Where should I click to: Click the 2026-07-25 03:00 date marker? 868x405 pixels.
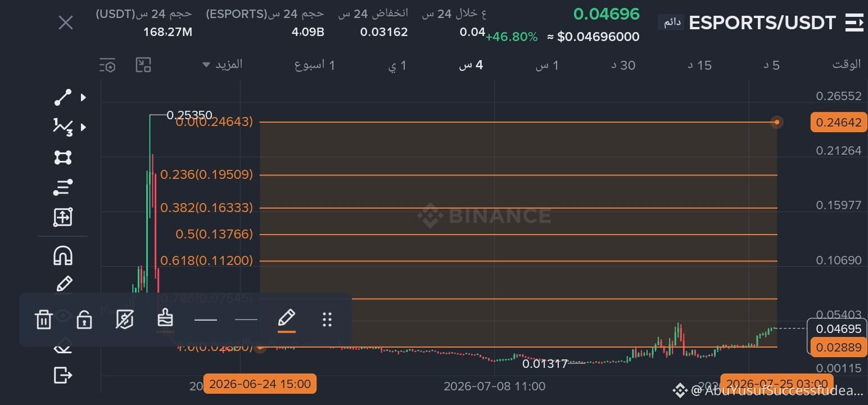[777, 384]
